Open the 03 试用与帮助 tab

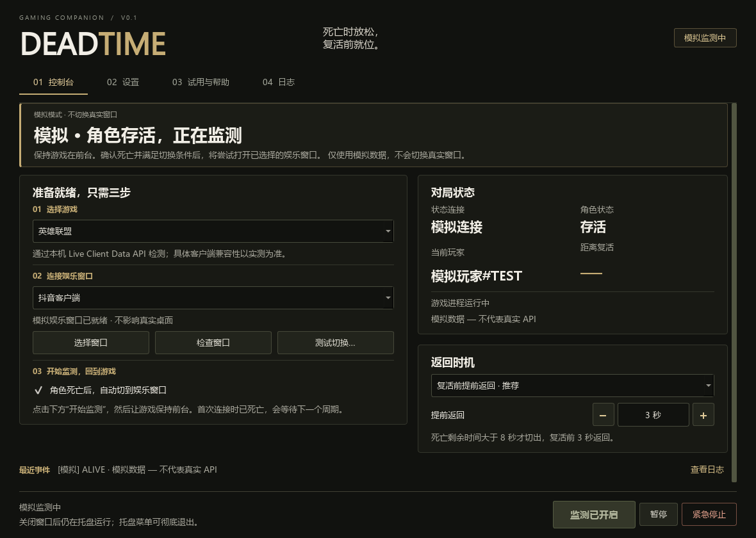(x=201, y=82)
